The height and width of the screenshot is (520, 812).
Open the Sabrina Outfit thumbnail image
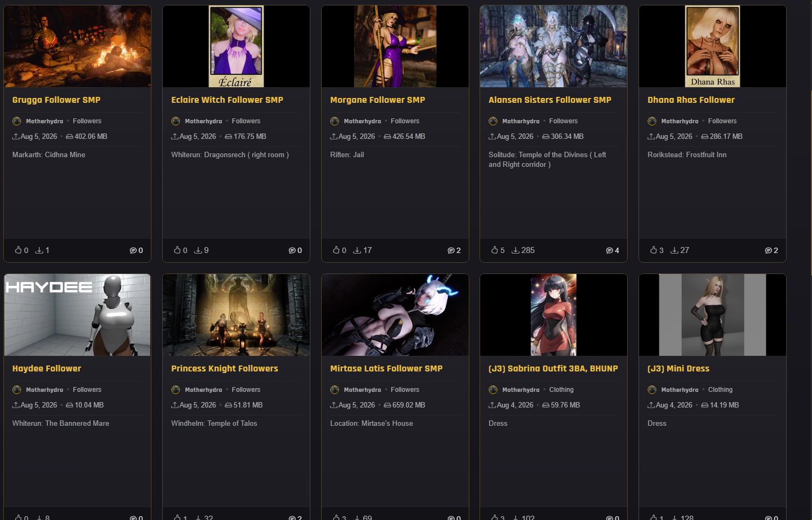[x=554, y=315]
